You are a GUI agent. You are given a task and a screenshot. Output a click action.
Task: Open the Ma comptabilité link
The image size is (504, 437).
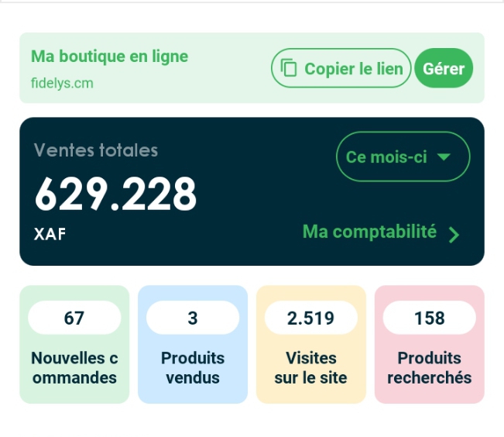[x=381, y=232]
